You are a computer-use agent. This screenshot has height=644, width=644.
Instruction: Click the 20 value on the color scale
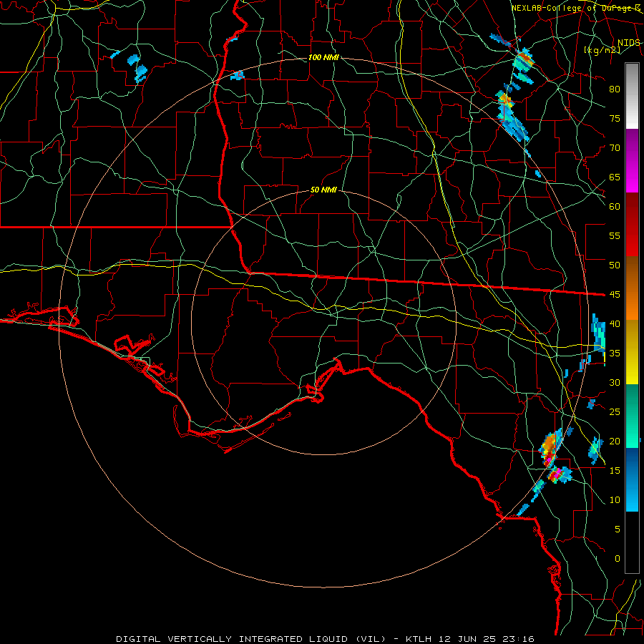pyautogui.click(x=615, y=441)
